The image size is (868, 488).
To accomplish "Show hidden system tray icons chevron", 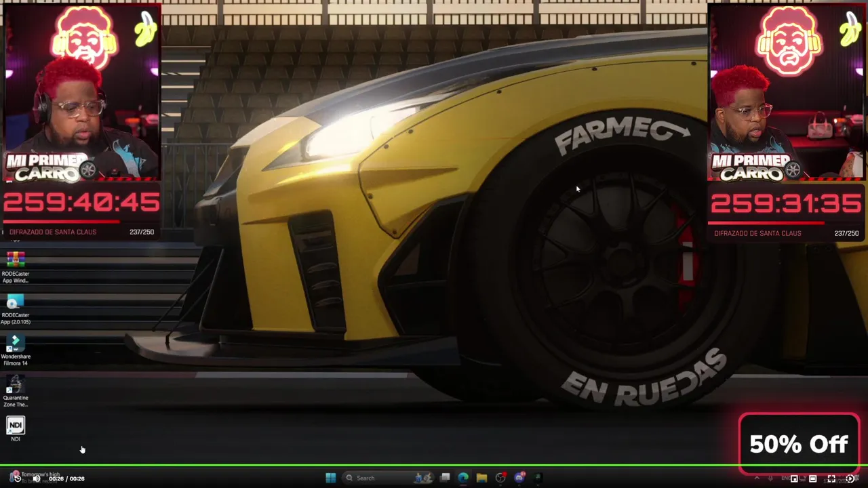I will click(x=757, y=479).
